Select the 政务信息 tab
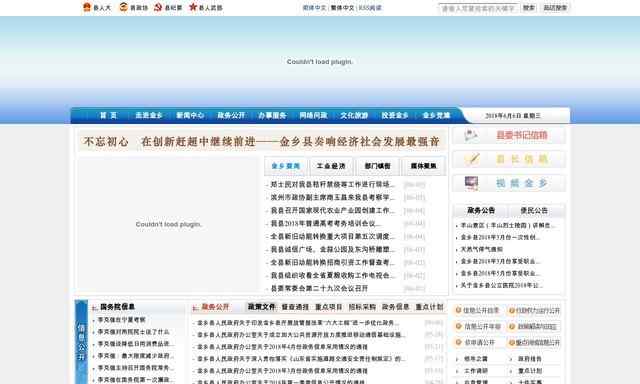 coord(396,307)
